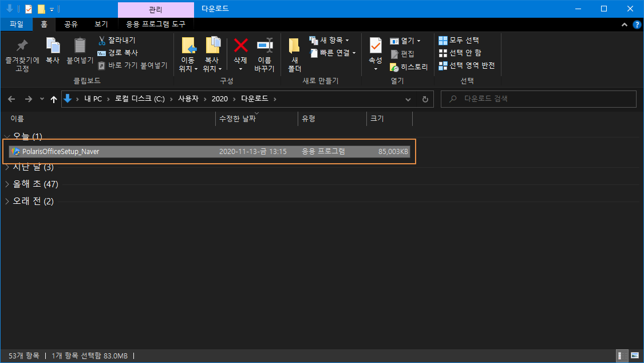Image resolution: width=644 pixels, height=363 pixels.
Task: Switch to large icons view in status bar
Action: point(635,356)
